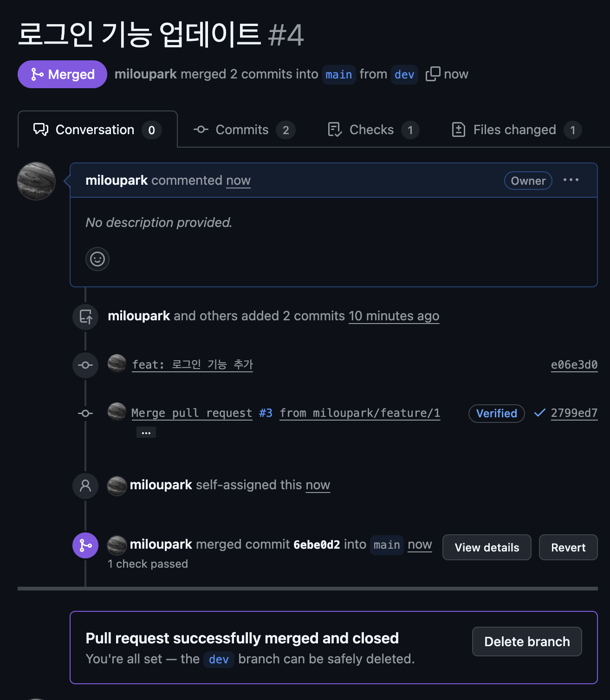Open commit hash 2799ed7 link

point(574,413)
